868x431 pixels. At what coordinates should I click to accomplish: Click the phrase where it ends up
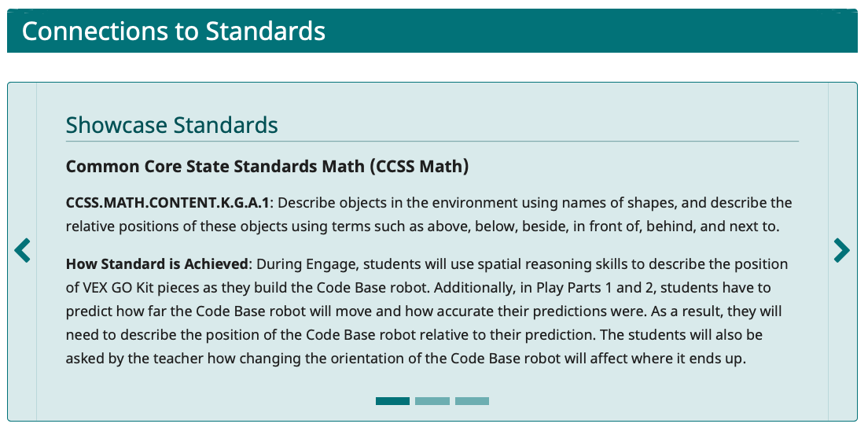coord(691,359)
